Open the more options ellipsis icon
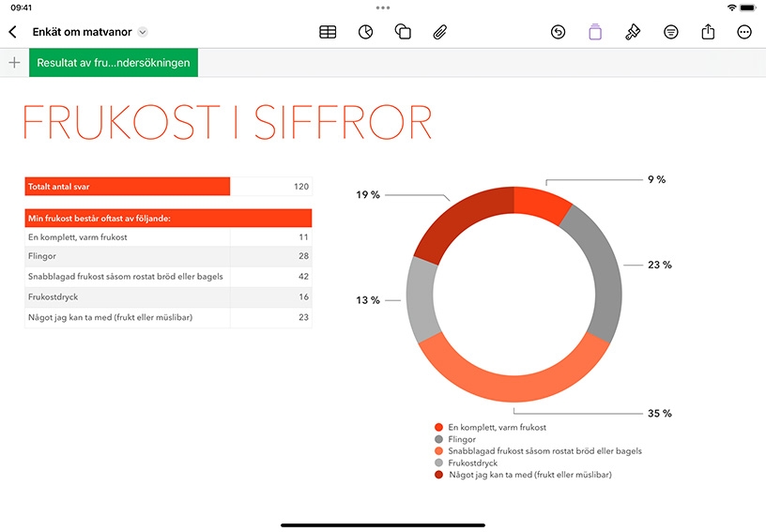This screenshot has width=766, height=532. point(744,32)
